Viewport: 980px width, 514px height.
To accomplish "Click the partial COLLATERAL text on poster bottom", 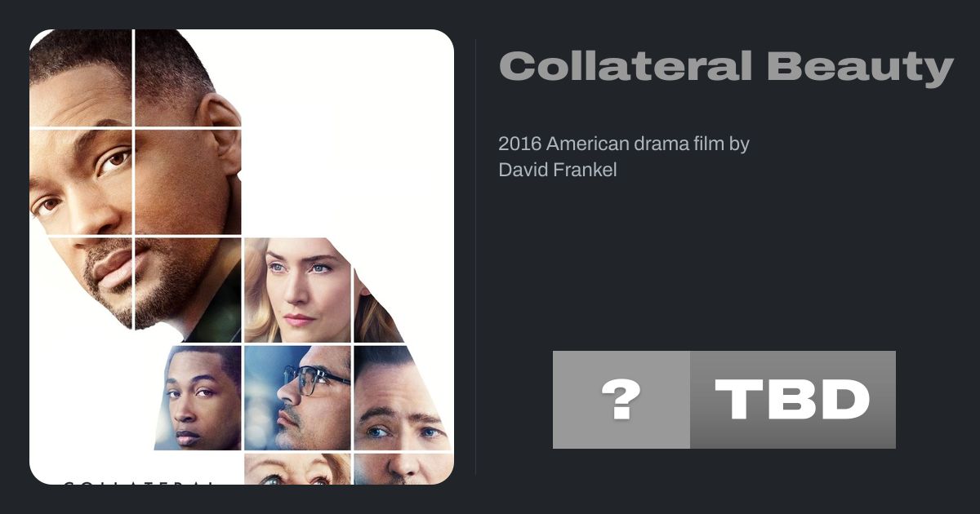I will pos(139,482).
